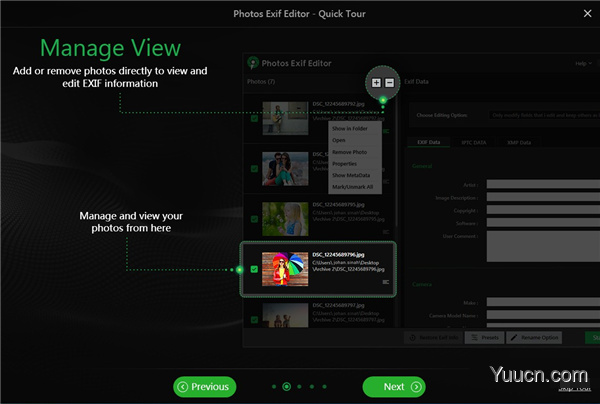The height and width of the screenshot is (404, 600).
Task: Click the file name DSC_12245689792.jpg
Action: click(x=338, y=104)
